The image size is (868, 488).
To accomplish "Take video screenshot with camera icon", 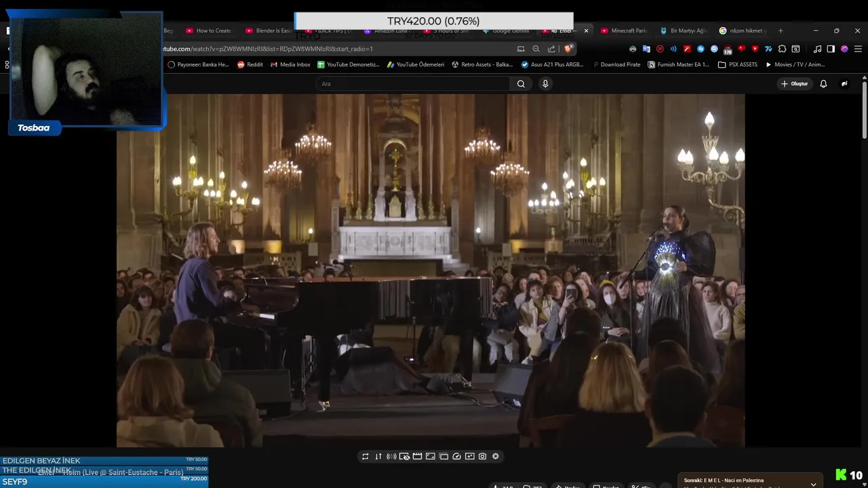I will (482, 456).
